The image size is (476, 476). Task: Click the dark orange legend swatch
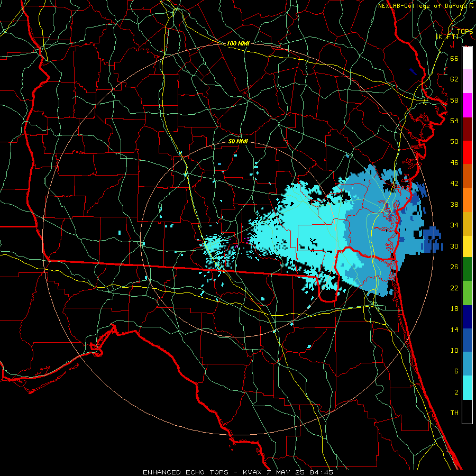[467, 176]
